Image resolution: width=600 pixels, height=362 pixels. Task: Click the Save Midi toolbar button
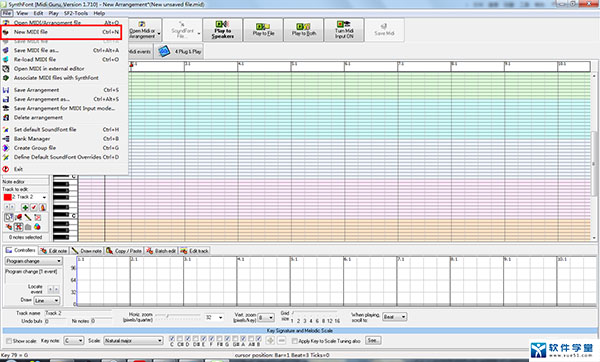coord(384,30)
